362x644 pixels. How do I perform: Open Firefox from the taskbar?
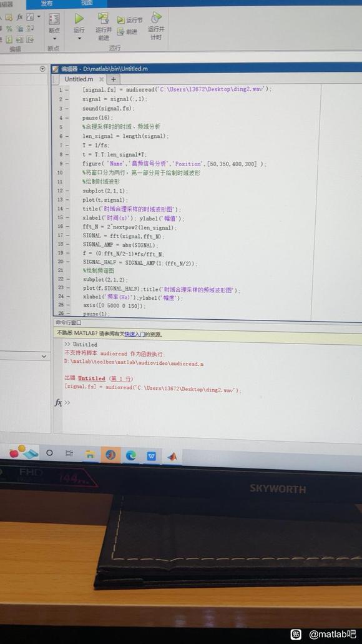[110, 455]
